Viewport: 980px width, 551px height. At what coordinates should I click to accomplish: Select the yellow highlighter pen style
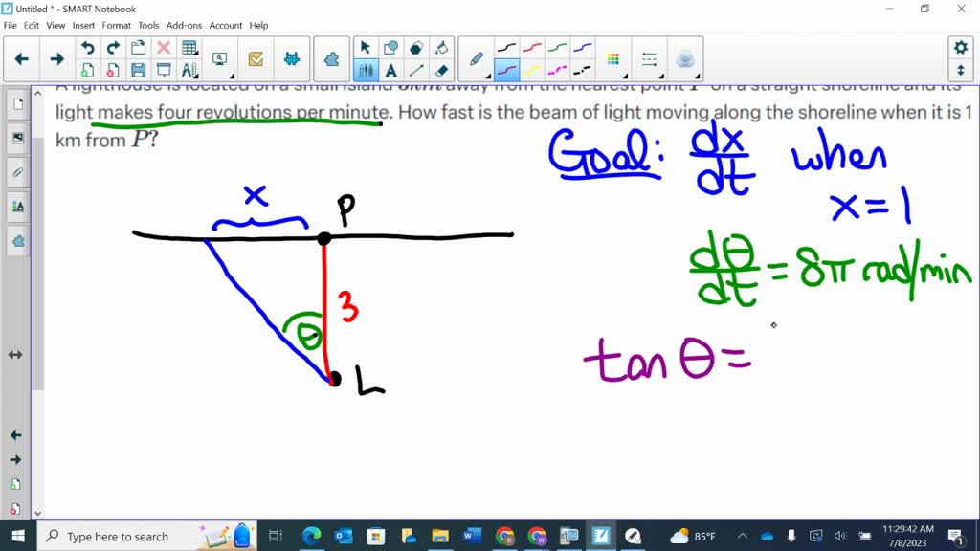click(532, 70)
